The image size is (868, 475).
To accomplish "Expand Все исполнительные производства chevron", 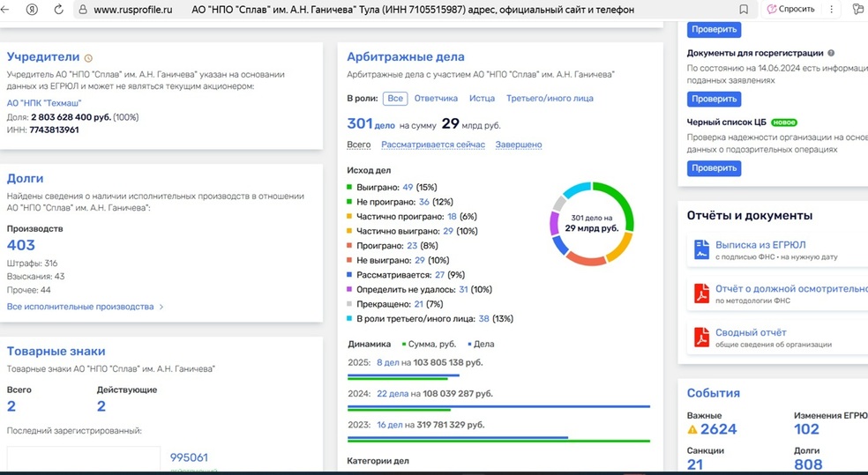I will (161, 307).
